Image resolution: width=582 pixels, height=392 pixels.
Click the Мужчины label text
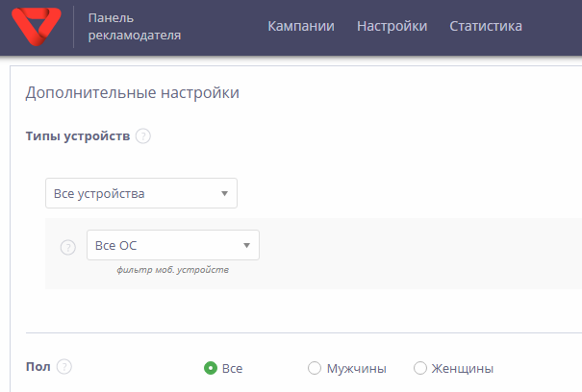(357, 369)
